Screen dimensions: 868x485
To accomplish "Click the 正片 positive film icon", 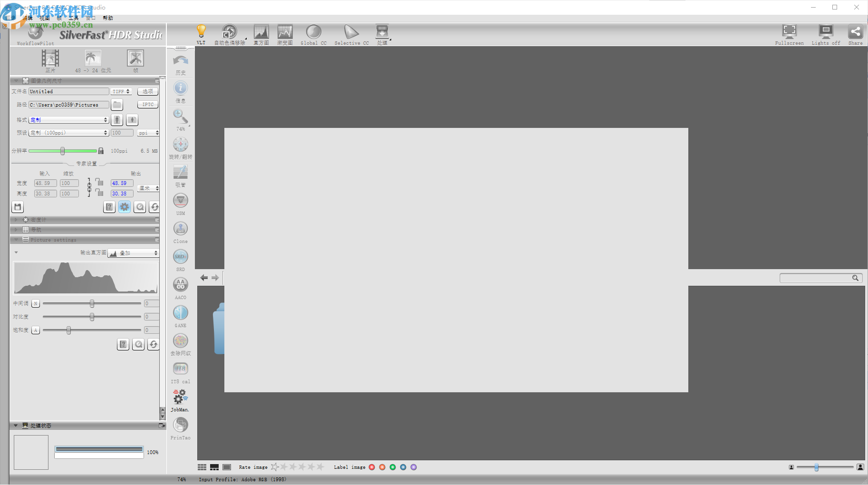I will [50, 61].
